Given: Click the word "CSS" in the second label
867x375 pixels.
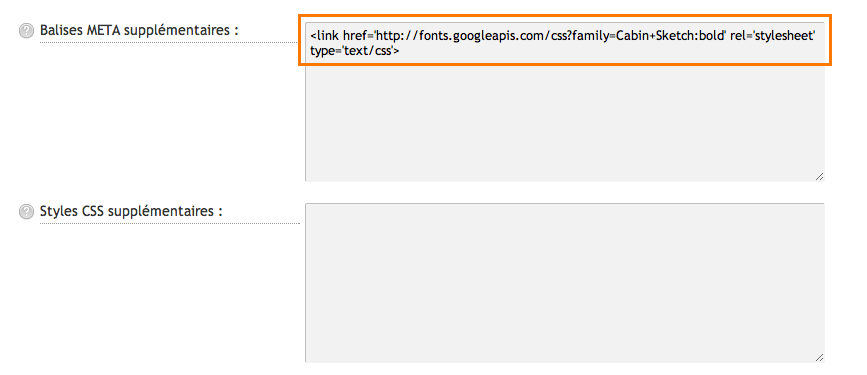Looking at the screenshot, I should 93,211.
